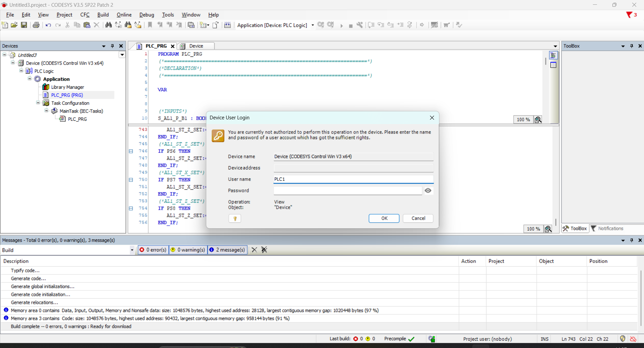Open the Online menu
Image resolution: width=644 pixels, height=348 pixels.
124,15
